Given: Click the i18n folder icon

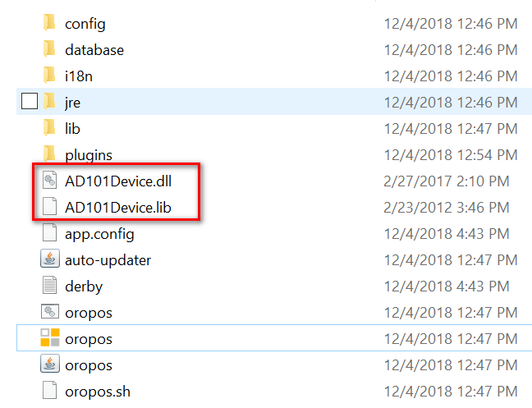Looking at the screenshot, I should point(49,75).
